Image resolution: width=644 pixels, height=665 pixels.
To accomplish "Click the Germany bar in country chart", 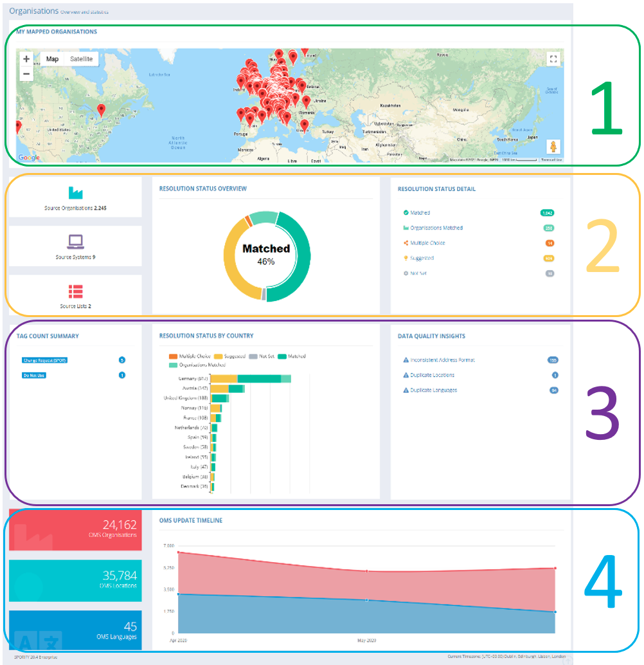I will click(x=251, y=379).
